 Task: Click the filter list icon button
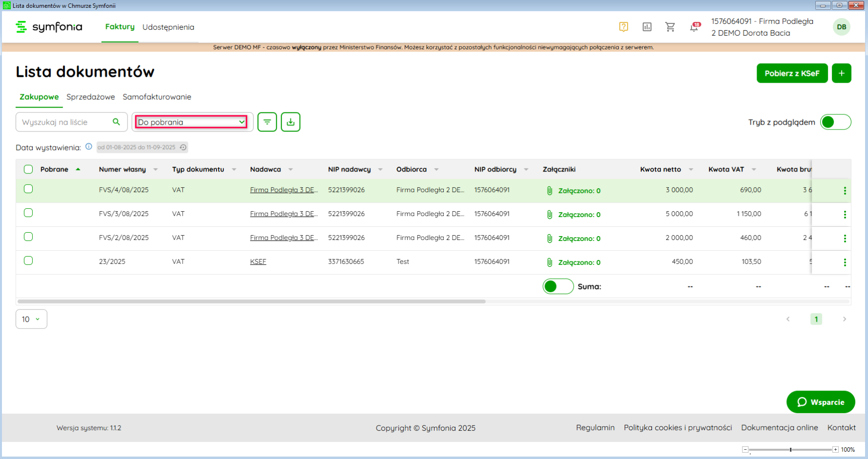267,122
